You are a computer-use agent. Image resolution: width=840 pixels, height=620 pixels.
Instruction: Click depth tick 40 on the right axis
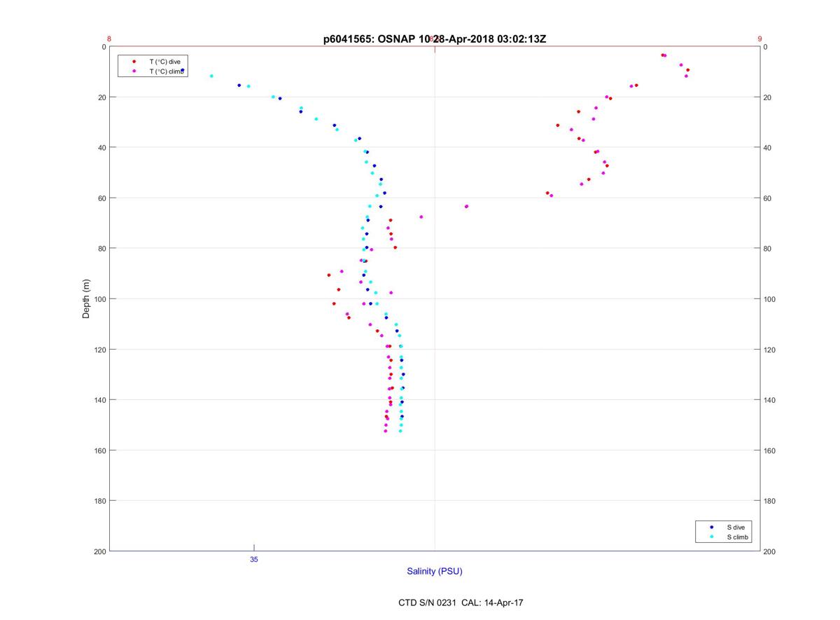tap(767, 148)
